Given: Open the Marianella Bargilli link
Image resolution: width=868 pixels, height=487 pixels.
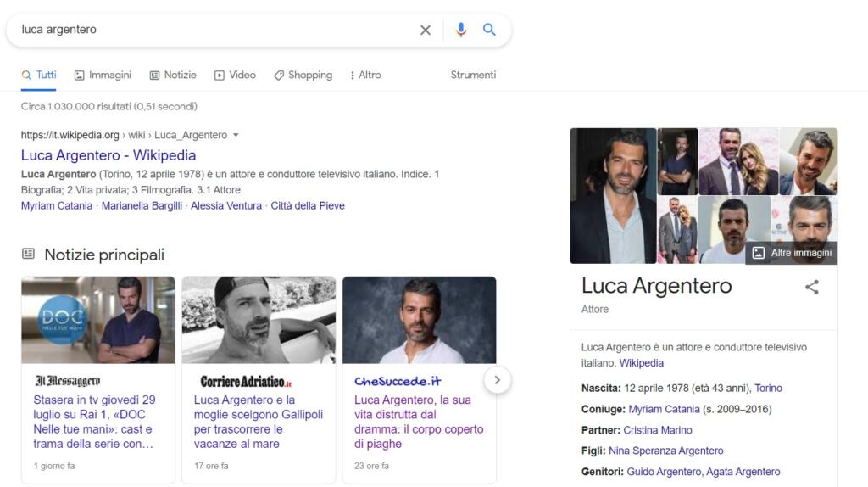Looking at the screenshot, I should [142, 205].
